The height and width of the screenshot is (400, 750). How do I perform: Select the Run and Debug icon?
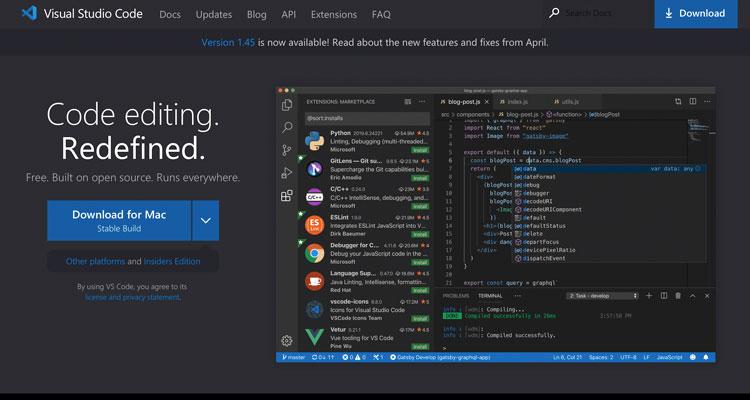(x=287, y=173)
